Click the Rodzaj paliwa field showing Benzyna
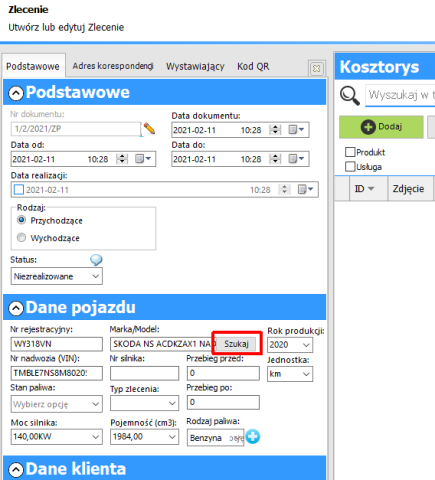The image size is (435, 480). (215, 437)
